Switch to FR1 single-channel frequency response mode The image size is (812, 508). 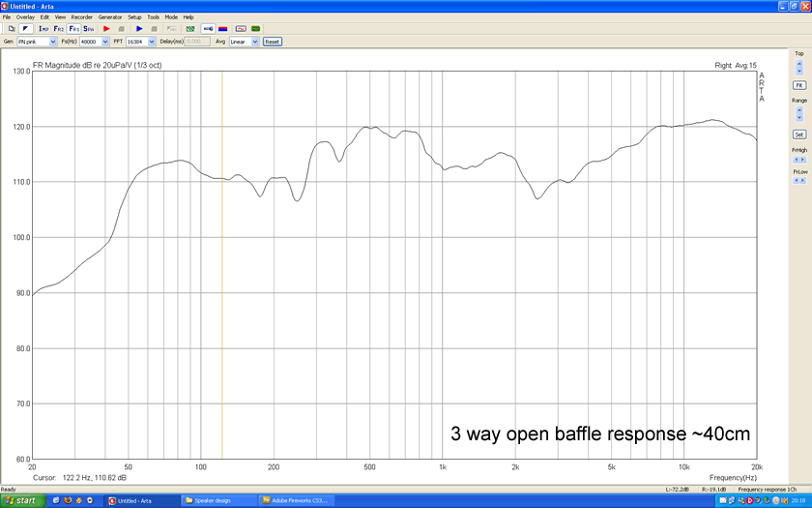coord(74,29)
